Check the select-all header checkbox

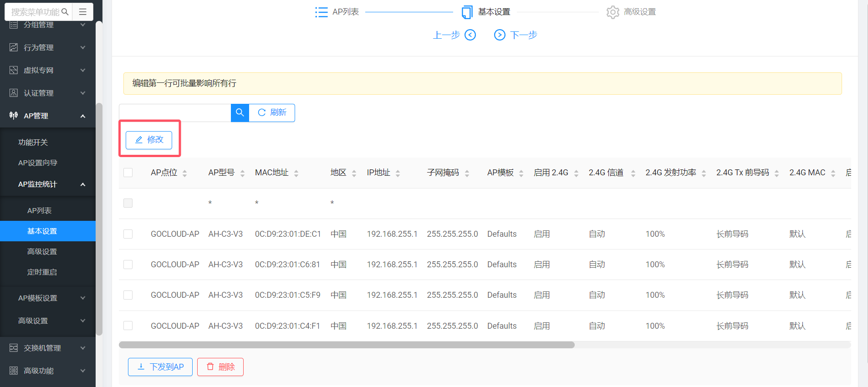128,173
